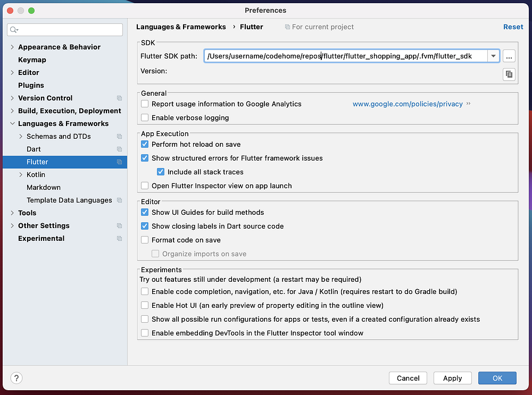
Task: Click the indicator icon beside Flutter in sidebar
Action: [118, 162]
